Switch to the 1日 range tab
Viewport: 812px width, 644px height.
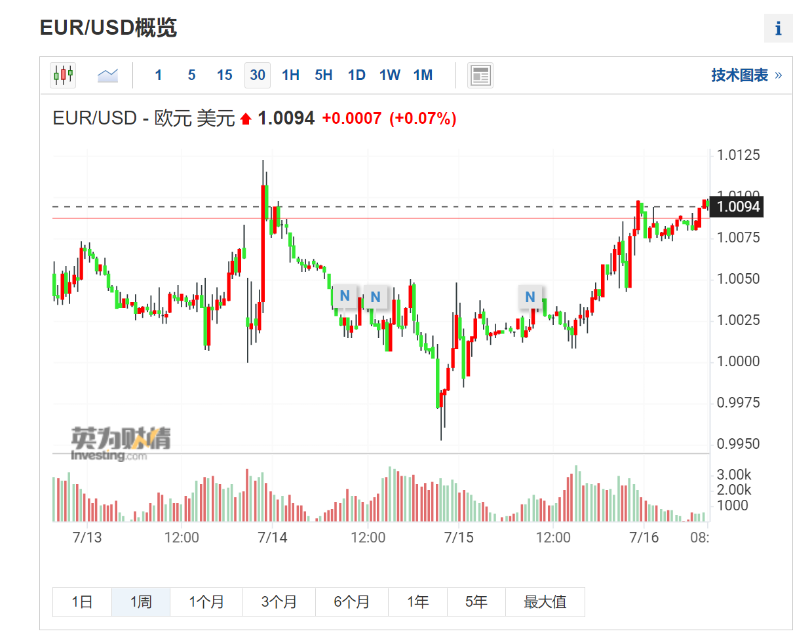(x=82, y=602)
